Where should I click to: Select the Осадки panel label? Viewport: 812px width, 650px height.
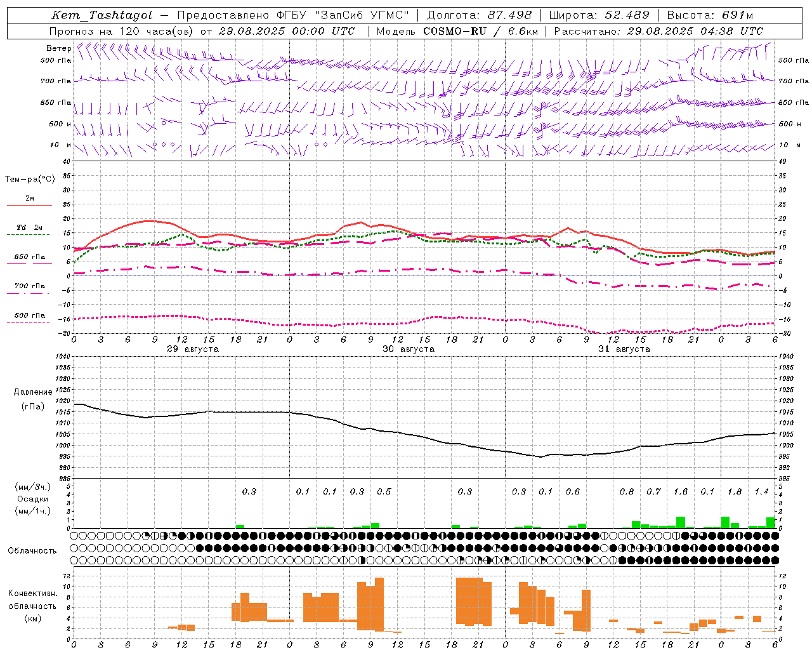[33, 499]
